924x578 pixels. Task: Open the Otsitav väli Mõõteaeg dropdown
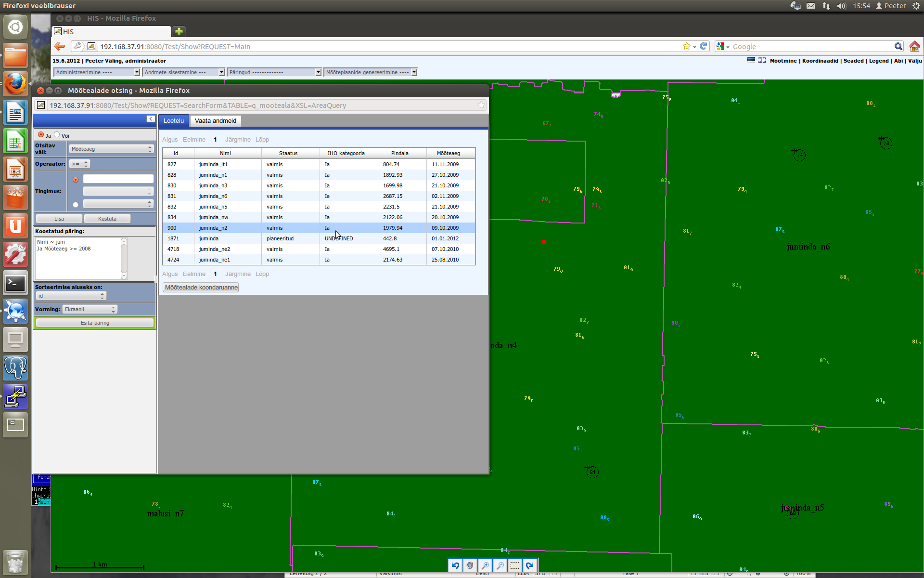(x=111, y=149)
